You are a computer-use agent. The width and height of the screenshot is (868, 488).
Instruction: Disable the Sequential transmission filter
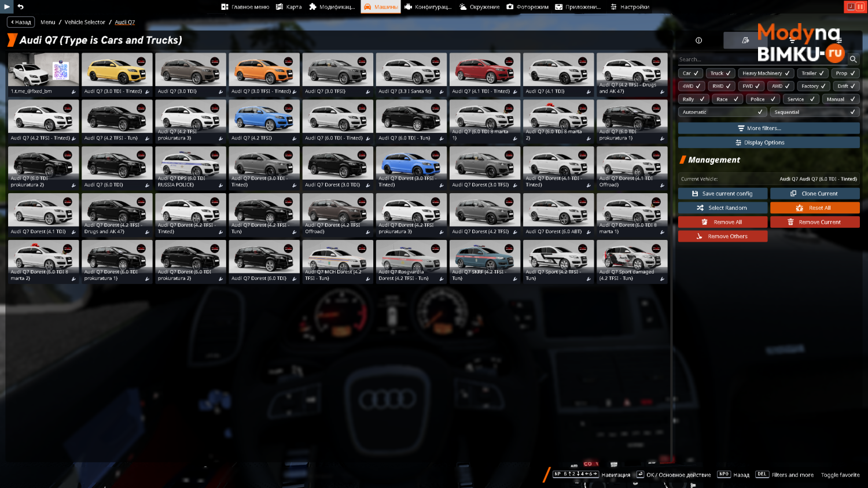pos(815,112)
